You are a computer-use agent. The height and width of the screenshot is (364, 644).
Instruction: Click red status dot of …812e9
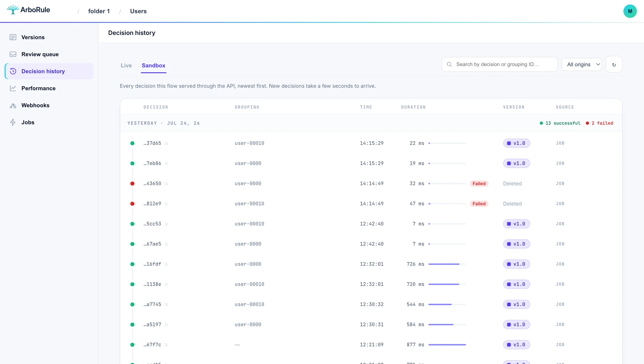click(x=132, y=204)
